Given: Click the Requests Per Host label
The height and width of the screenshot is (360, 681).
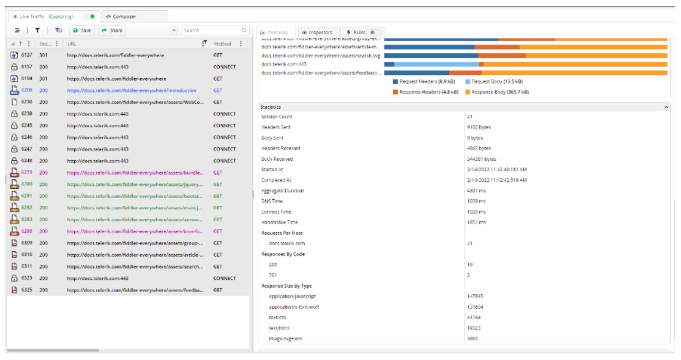Looking at the screenshot, I should click(282, 233).
